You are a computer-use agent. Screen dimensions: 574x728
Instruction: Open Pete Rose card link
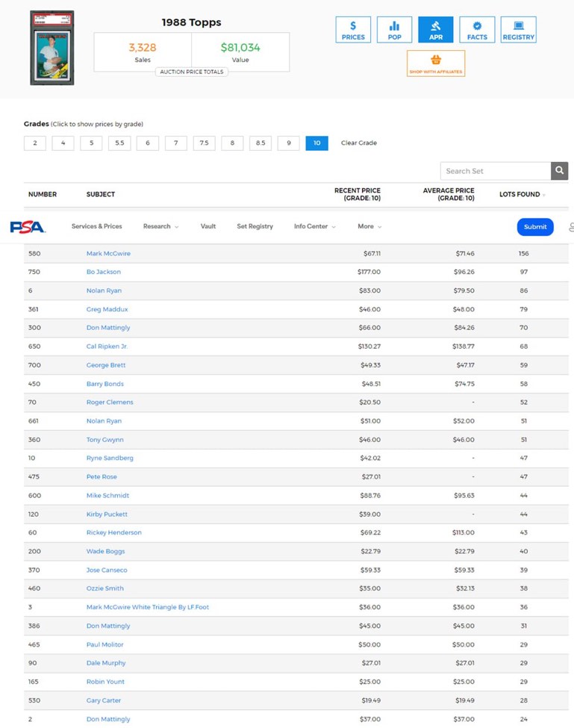tap(102, 477)
